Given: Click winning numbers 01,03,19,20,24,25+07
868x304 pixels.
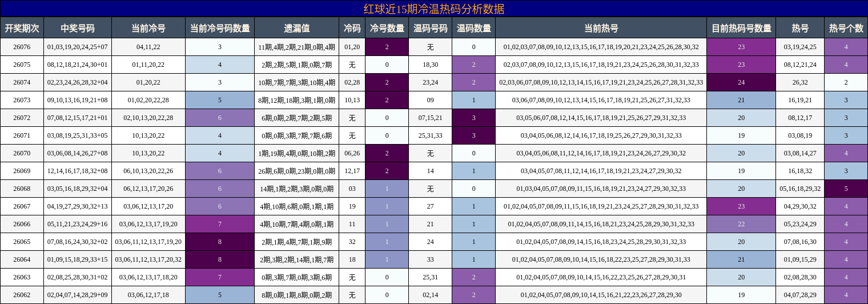Looking at the screenshot, I should coord(78,47).
